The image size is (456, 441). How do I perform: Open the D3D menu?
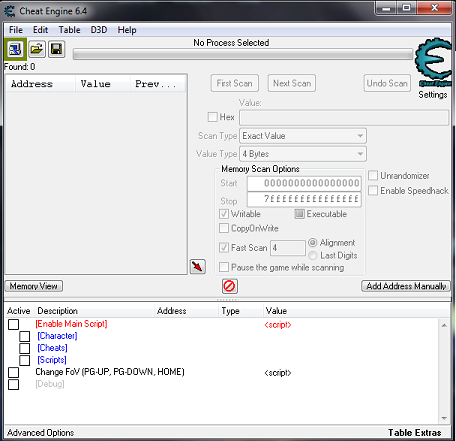(99, 30)
